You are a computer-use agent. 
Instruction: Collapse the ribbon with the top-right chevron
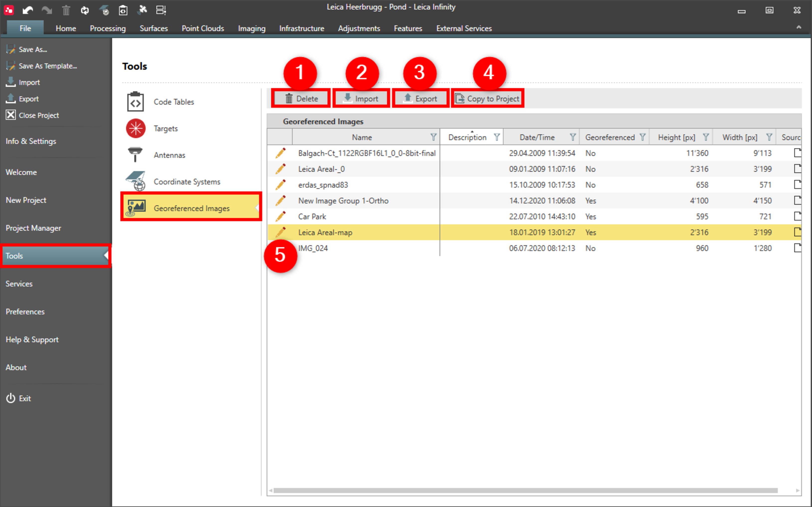click(x=799, y=27)
